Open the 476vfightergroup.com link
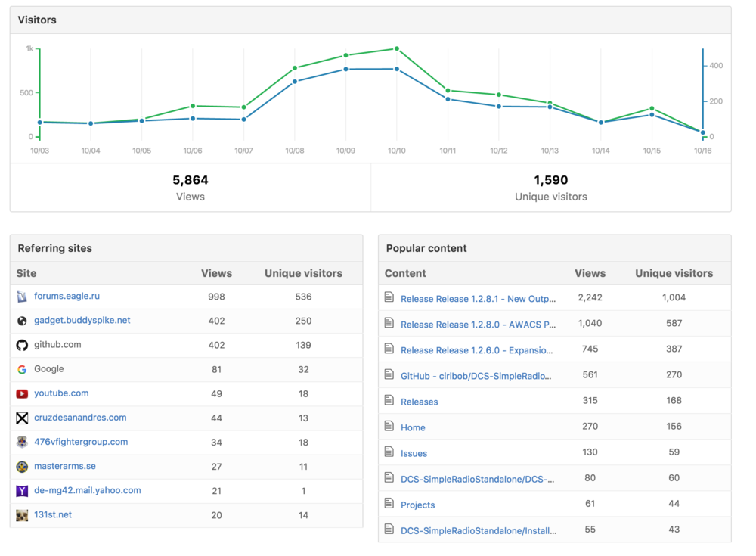 point(81,442)
